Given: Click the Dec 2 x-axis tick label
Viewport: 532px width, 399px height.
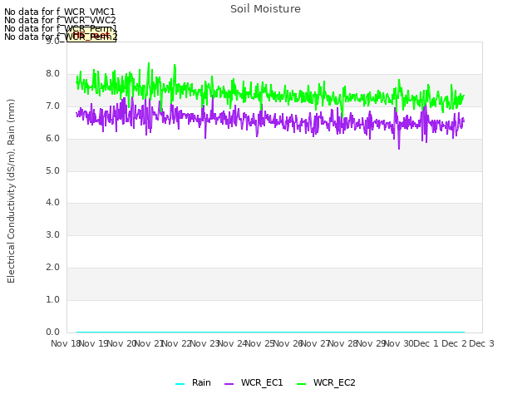Looking at the screenshot, I should 454,343.
